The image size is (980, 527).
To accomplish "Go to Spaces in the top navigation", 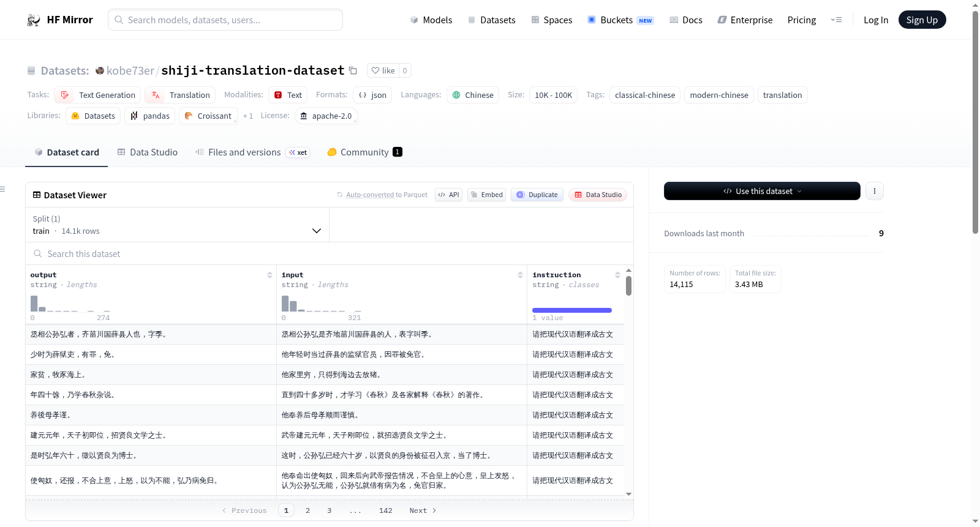I will click(x=551, y=20).
